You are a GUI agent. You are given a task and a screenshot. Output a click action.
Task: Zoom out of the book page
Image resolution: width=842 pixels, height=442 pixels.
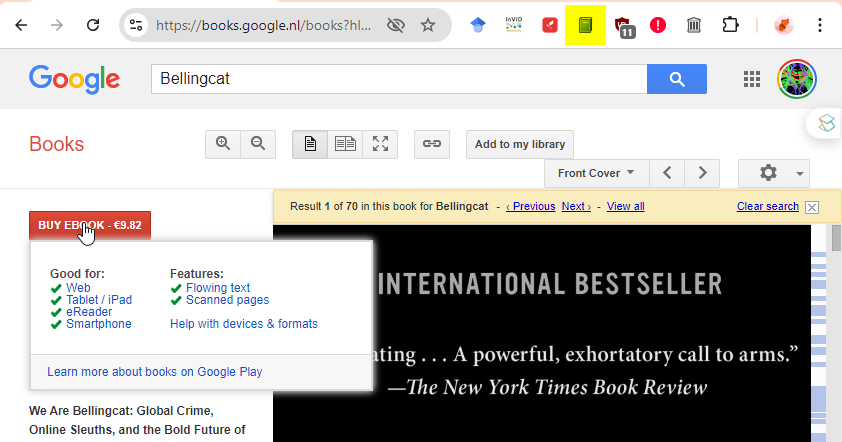click(258, 144)
